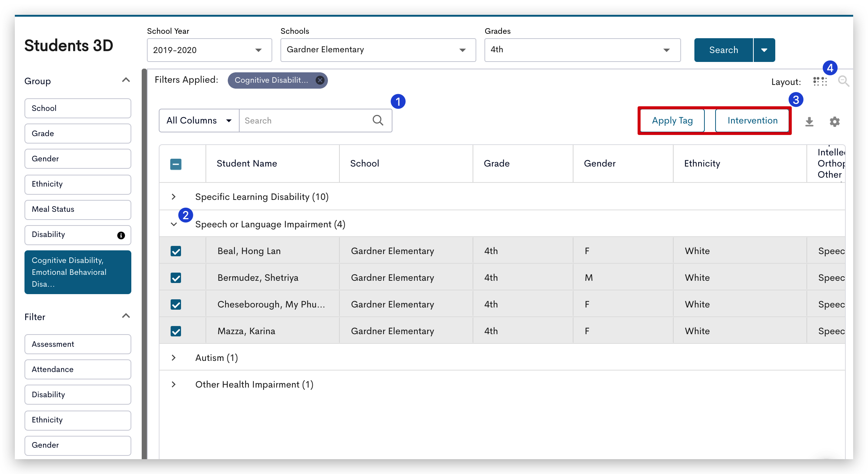Expand Other Health Impairment (1) group
This screenshot has width=868, height=474.
(173, 384)
